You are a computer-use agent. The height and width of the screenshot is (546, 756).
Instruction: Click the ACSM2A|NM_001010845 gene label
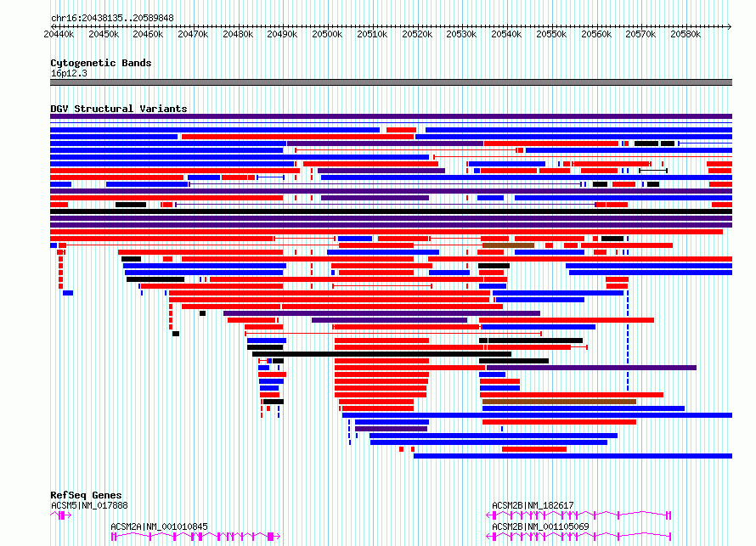pos(159,526)
